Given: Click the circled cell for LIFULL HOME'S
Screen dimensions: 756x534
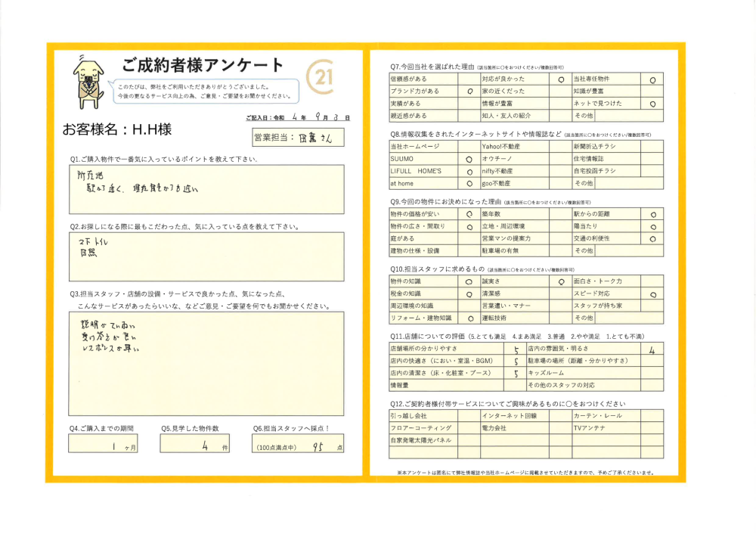Looking at the screenshot, I should coord(469,171).
